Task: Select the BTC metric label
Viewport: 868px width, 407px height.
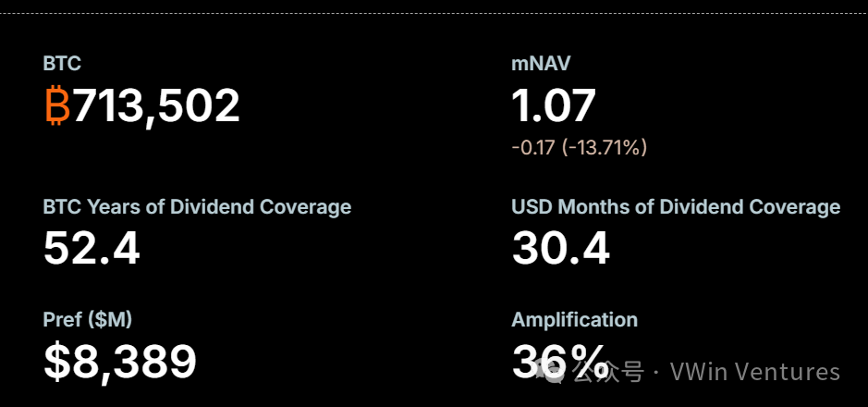Action: [x=62, y=64]
